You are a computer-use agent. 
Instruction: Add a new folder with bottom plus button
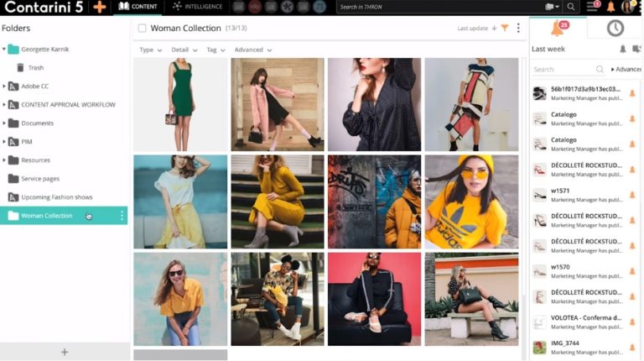point(65,352)
